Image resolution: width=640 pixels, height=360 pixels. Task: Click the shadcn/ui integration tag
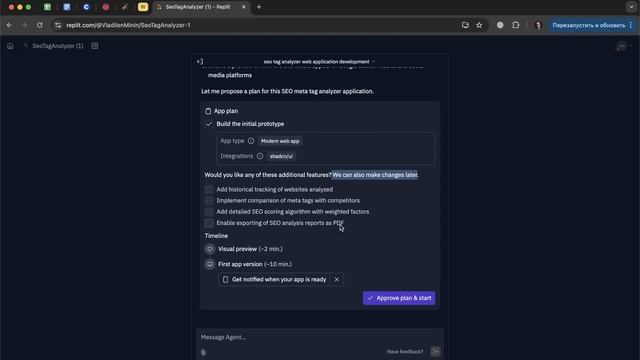click(x=281, y=156)
